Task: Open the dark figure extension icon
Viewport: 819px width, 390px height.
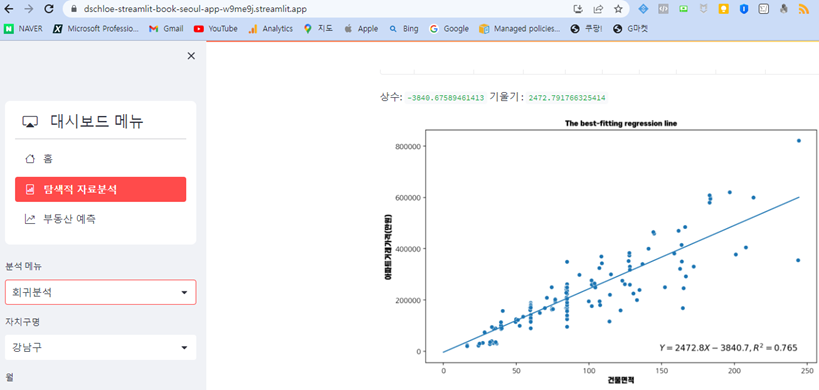Action: tap(783, 9)
